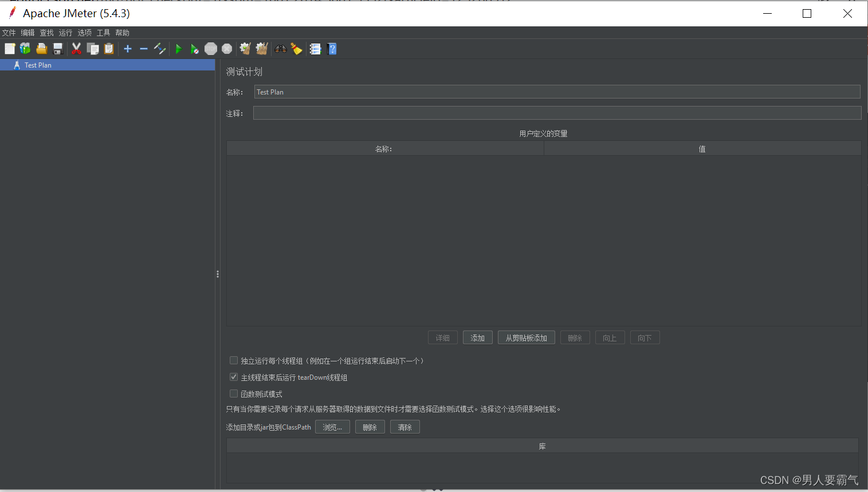The height and width of the screenshot is (492, 868).
Task: Click the Help question mark icon
Action: (x=332, y=49)
